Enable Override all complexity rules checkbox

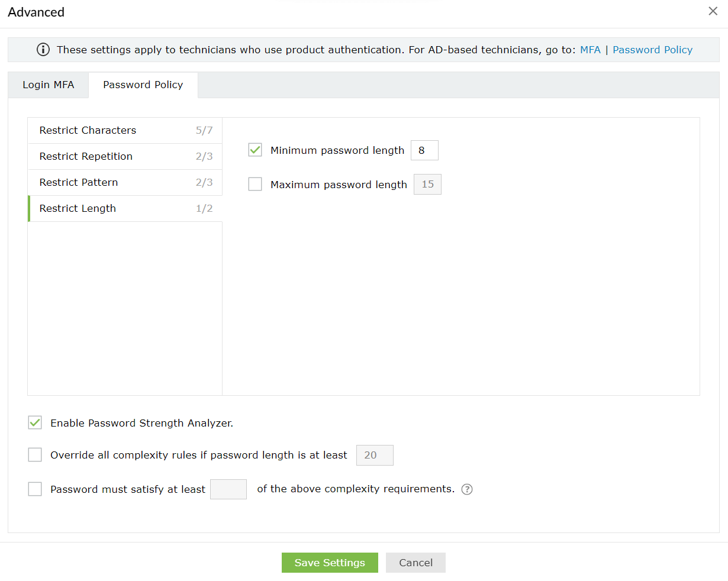coord(36,455)
